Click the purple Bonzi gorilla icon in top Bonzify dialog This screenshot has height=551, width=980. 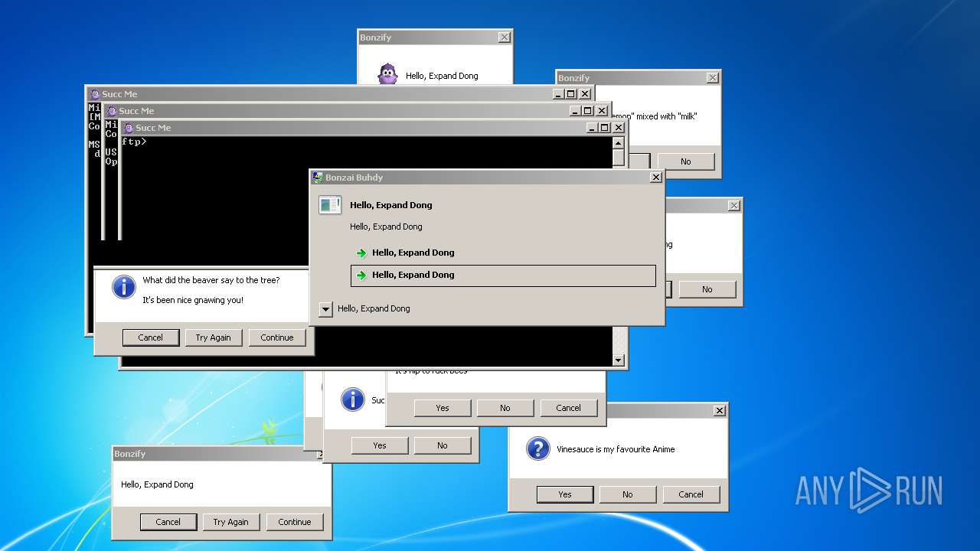pyautogui.click(x=388, y=74)
